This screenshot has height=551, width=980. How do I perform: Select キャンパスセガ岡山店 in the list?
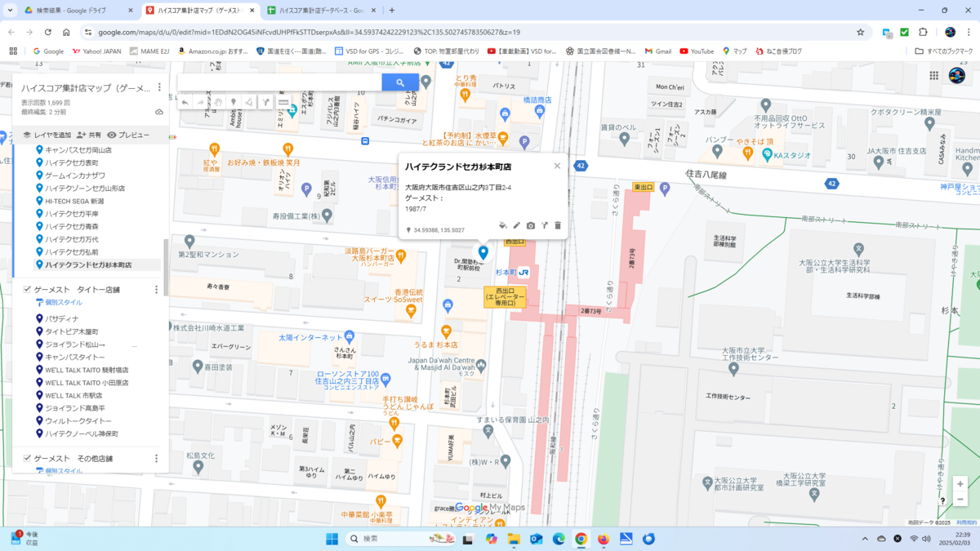(x=78, y=150)
